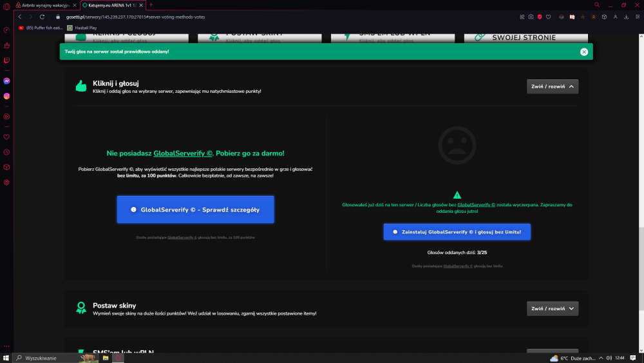Dismiss the green vote success notification

tap(583, 52)
